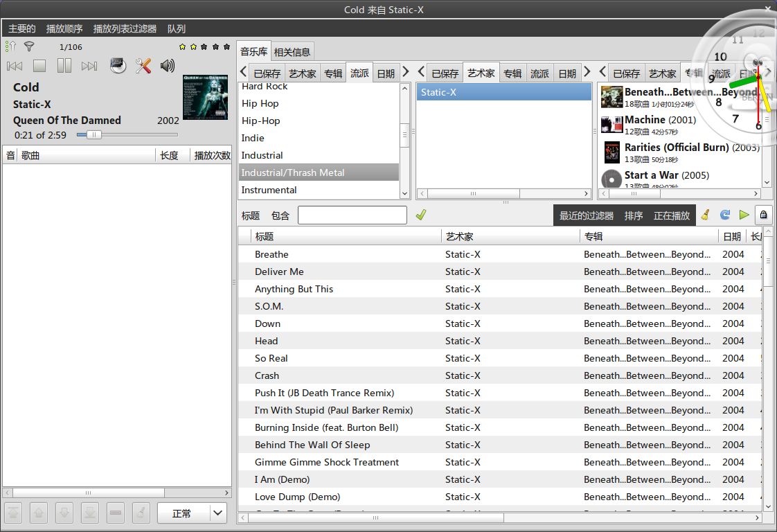Select the Industrial/Thrash Metal genre
The height and width of the screenshot is (532, 777).
point(319,172)
